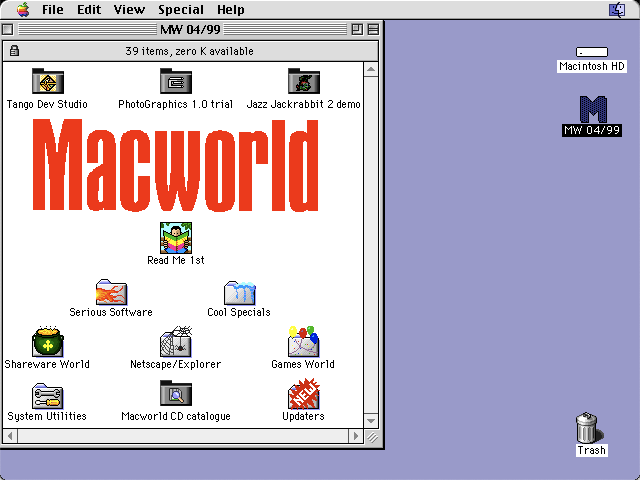Click the horizontal scrollbar right arrow
This screenshot has width=640, height=480.
coord(356,436)
